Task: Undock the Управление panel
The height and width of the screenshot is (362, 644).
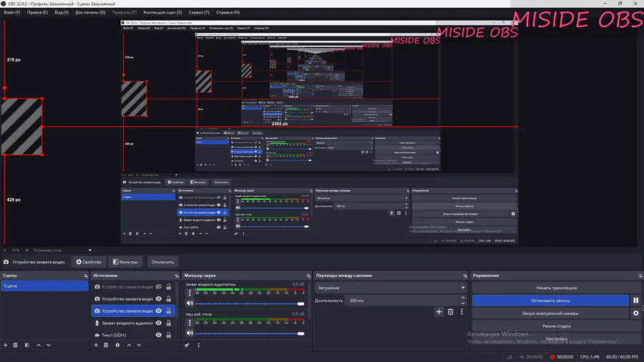Action: click(x=640, y=276)
